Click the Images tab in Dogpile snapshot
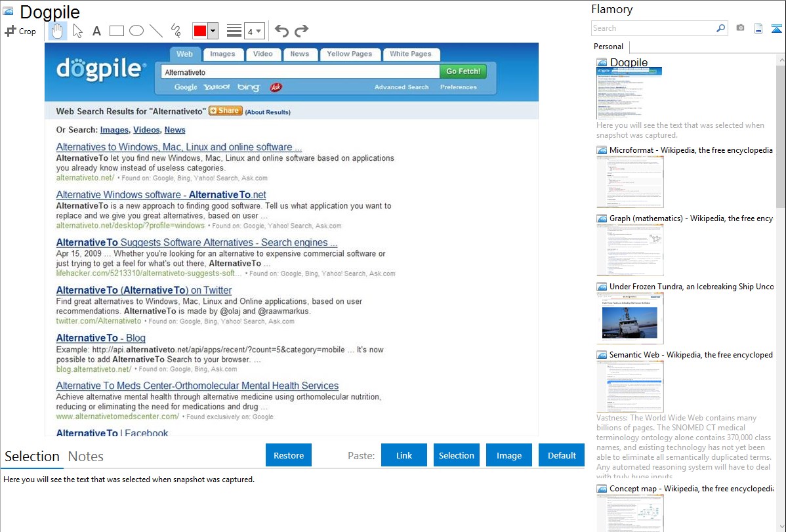786x532 pixels. [222, 54]
